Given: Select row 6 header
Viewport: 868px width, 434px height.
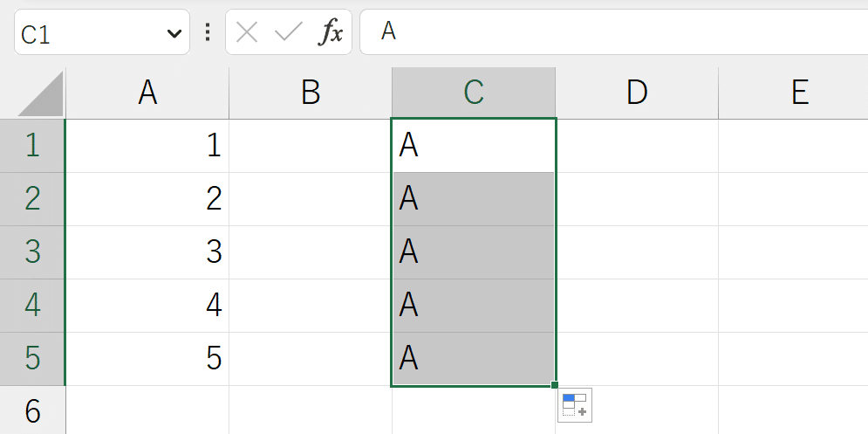Looking at the screenshot, I should pos(32,410).
